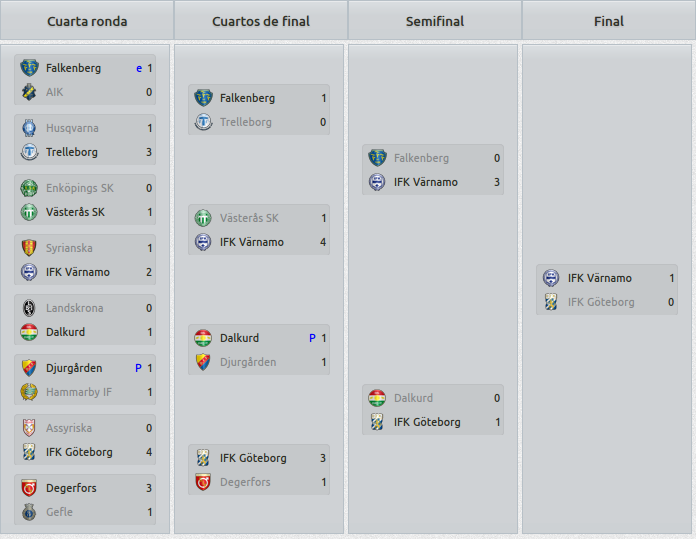This screenshot has width=696, height=539.
Task: Click the Degerfors crest in Cuartos de final
Action: coord(203,482)
